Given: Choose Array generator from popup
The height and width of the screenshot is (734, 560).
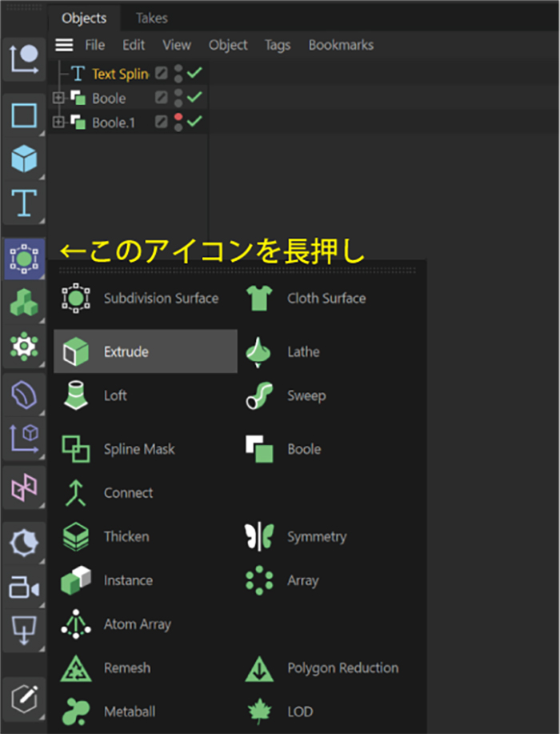Looking at the screenshot, I should 330,580.
